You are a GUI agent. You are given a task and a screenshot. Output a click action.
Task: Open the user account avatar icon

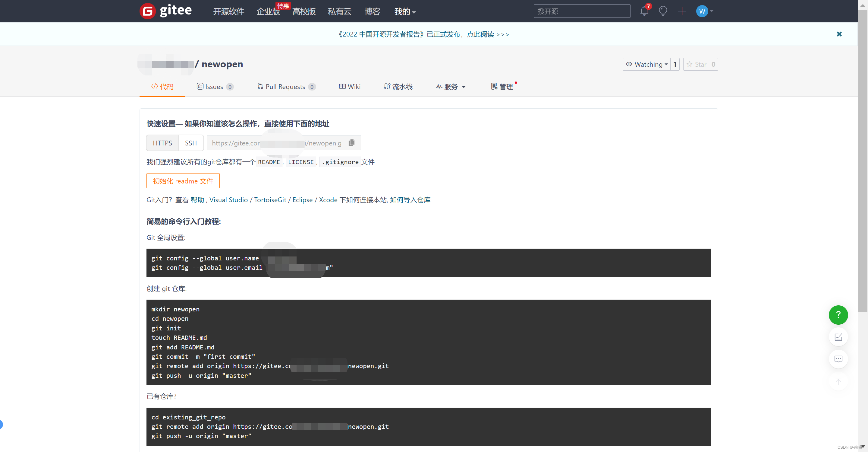pos(702,11)
